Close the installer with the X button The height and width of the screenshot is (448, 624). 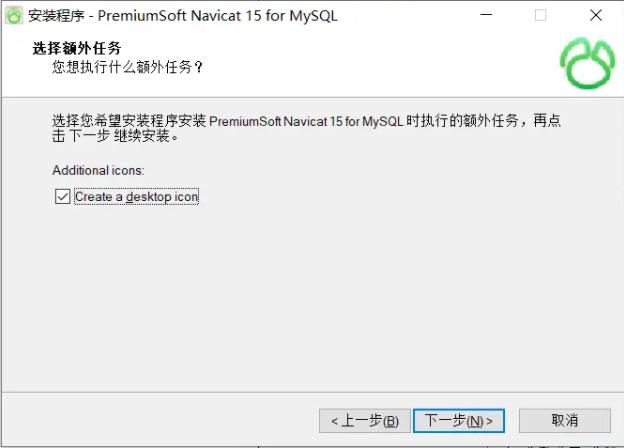pyautogui.click(x=595, y=15)
